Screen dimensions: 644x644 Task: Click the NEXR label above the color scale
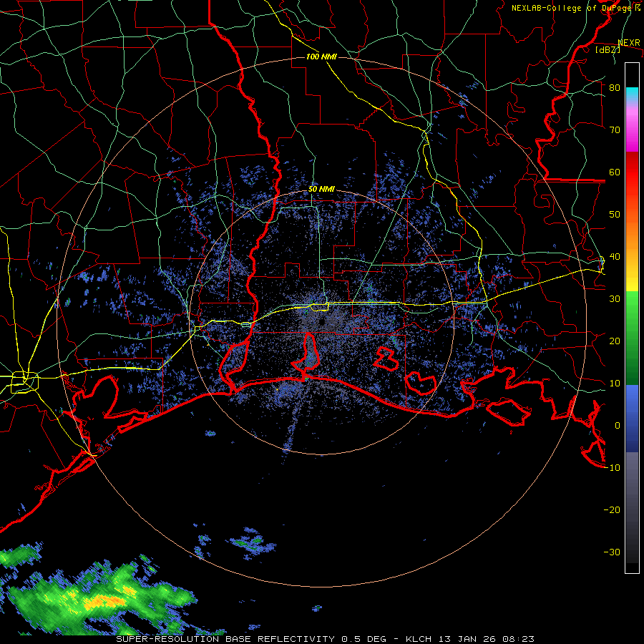coord(629,43)
